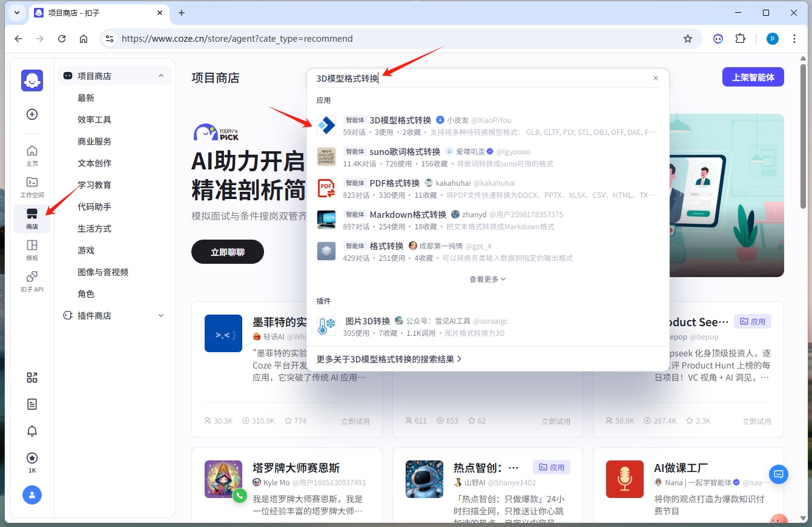Screen dimensions: 812x527
Task: Expand 查看更多 search results
Action: click(487, 279)
